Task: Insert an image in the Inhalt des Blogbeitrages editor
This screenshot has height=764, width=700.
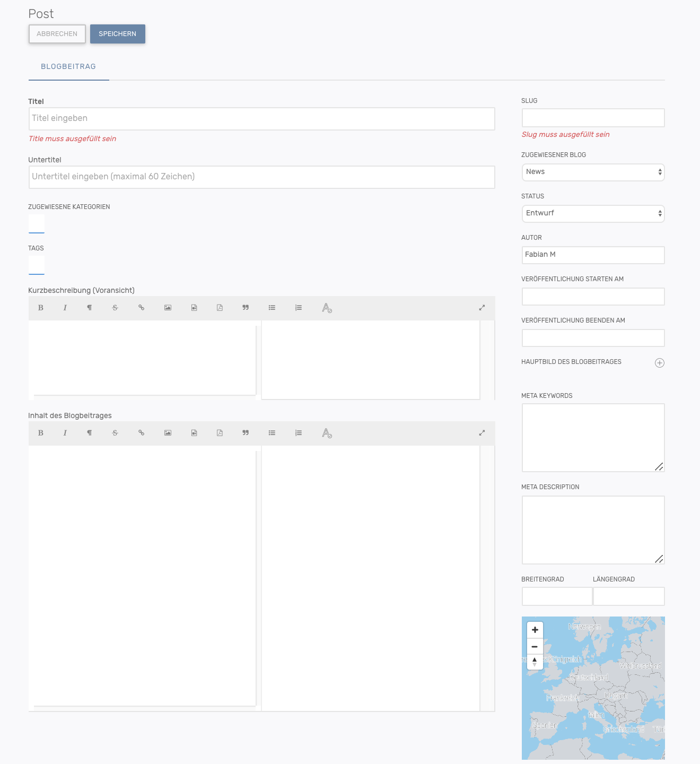Action: [x=168, y=433]
